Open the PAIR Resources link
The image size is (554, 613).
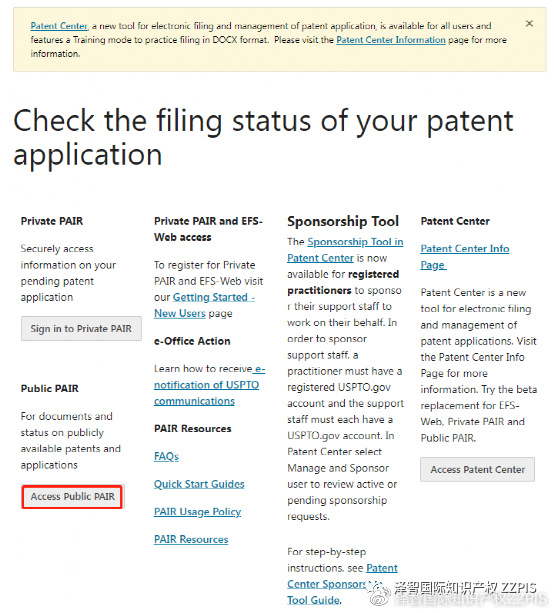[191, 539]
